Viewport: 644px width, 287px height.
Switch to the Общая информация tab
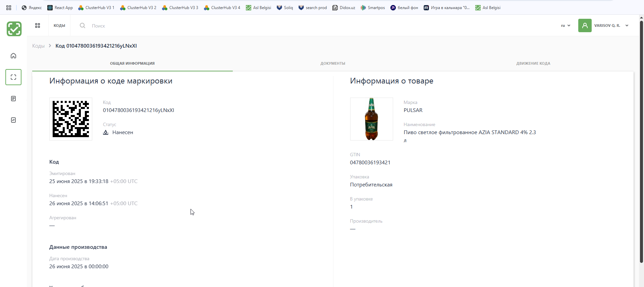pos(132,63)
